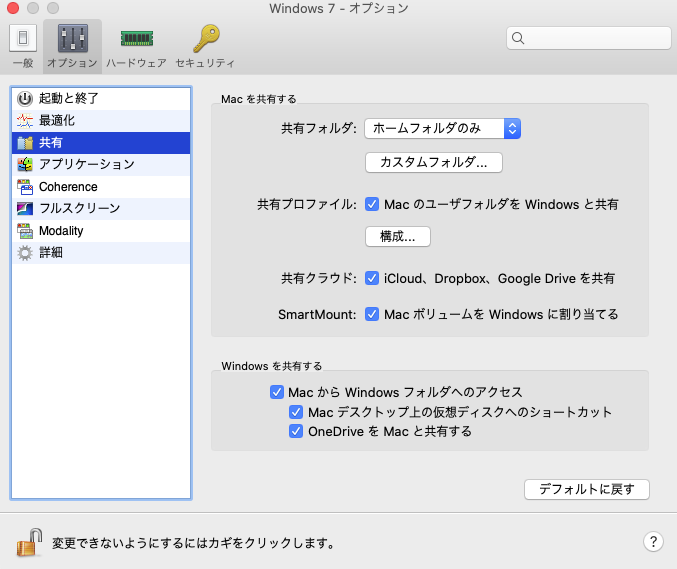Select 詳細 in the sidebar list
The width and height of the screenshot is (677, 569).
101,253
